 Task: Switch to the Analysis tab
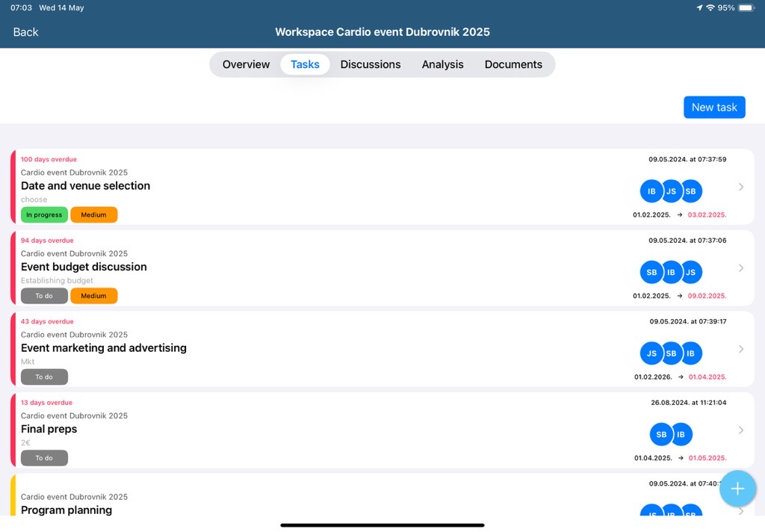[x=442, y=64]
